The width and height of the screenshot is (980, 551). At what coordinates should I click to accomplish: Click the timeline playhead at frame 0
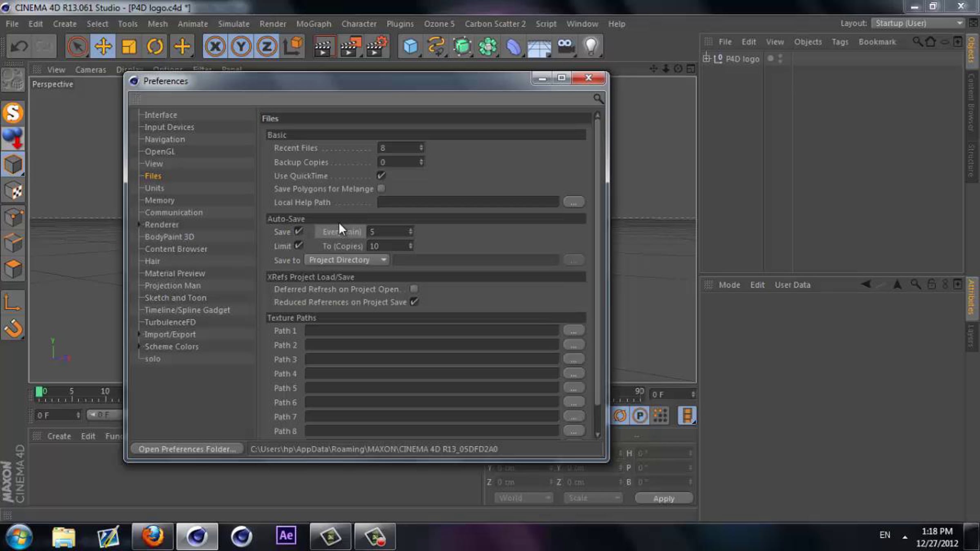[x=39, y=392]
